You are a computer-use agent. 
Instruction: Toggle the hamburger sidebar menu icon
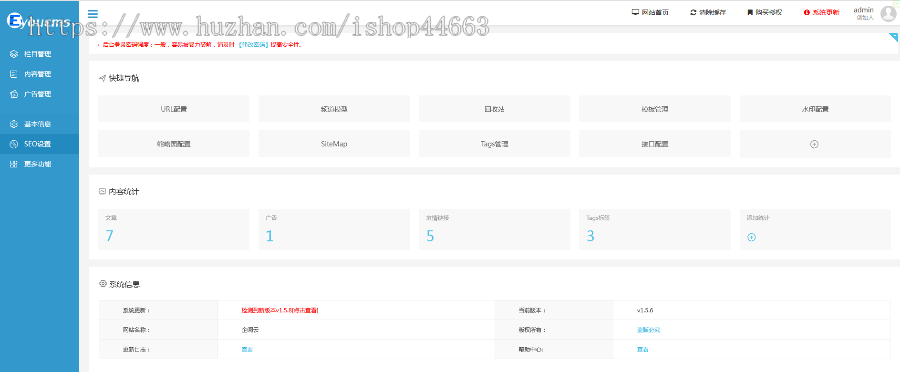(x=92, y=14)
